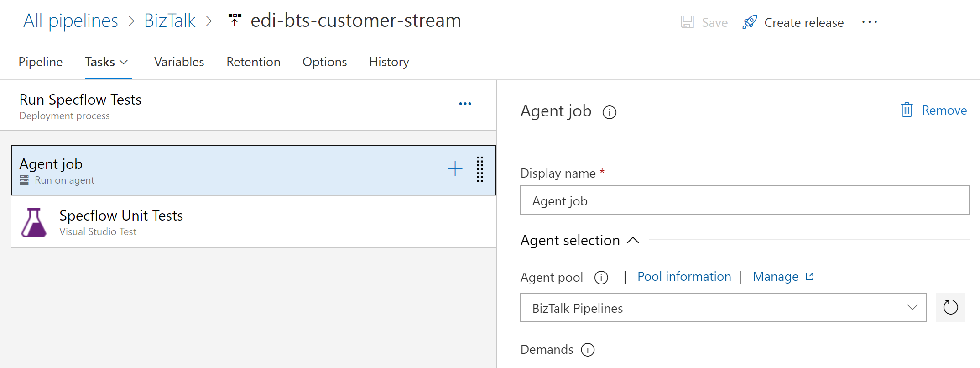This screenshot has width=980, height=368.
Task: Open the more actions ellipsis in header
Action: tap(870, 22)
